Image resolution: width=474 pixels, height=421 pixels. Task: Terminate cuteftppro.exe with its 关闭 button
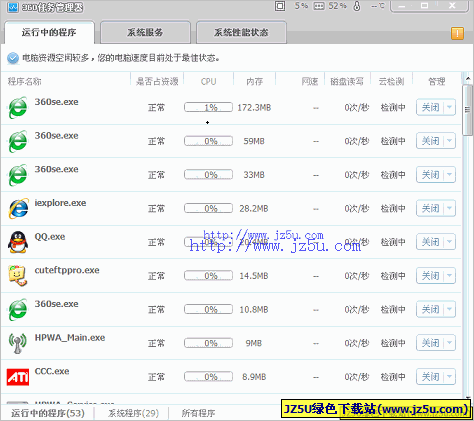pos(430,276)
